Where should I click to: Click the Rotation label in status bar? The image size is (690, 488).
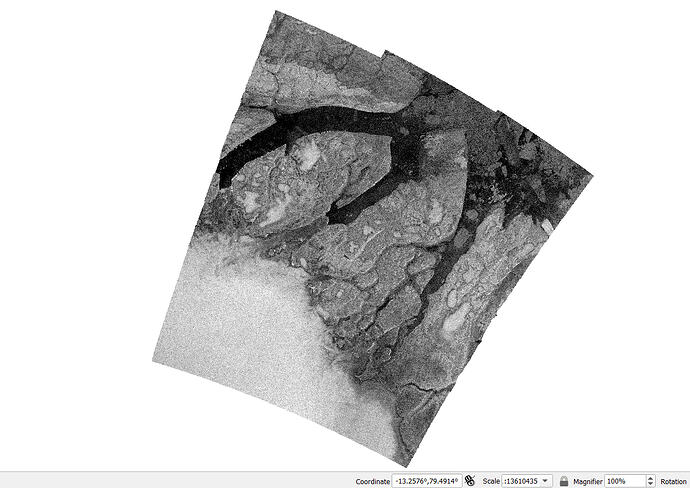click(673, 481)
